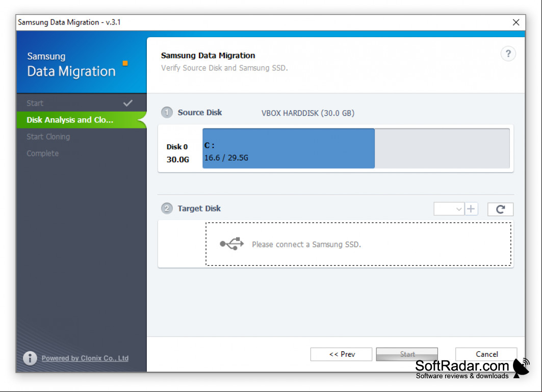Select Disk Analysis and Cloning step

tap(82, 120)
